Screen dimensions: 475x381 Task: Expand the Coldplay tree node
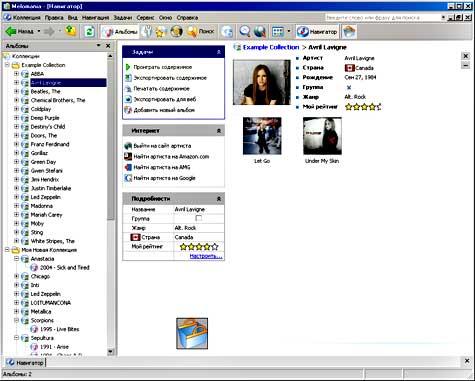coord(16,109)
